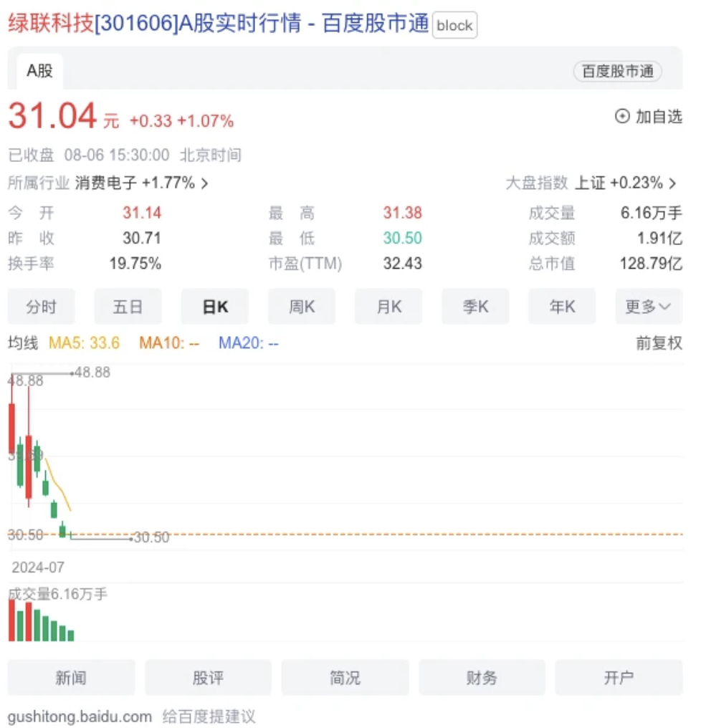The height and width of the screenshot is (728, 701).
Task: Click the MA10 indicator label
Action: (x=169, y=343)
